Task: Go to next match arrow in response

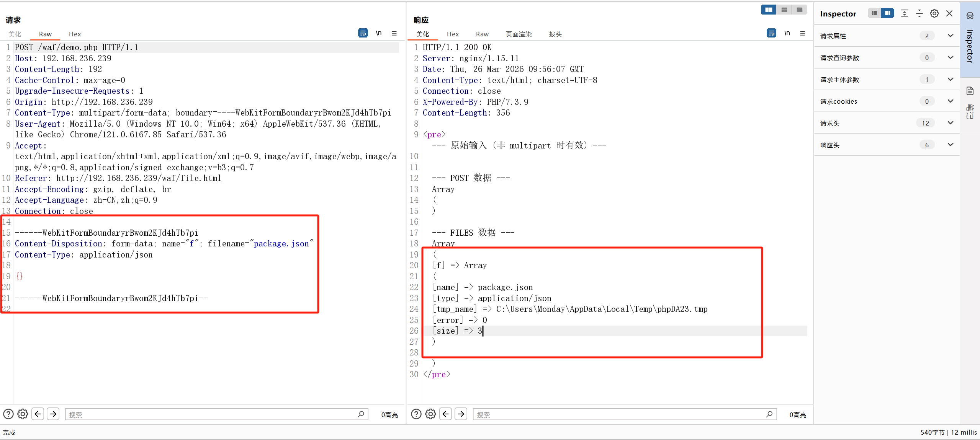Action: click(x=461, y=414)
